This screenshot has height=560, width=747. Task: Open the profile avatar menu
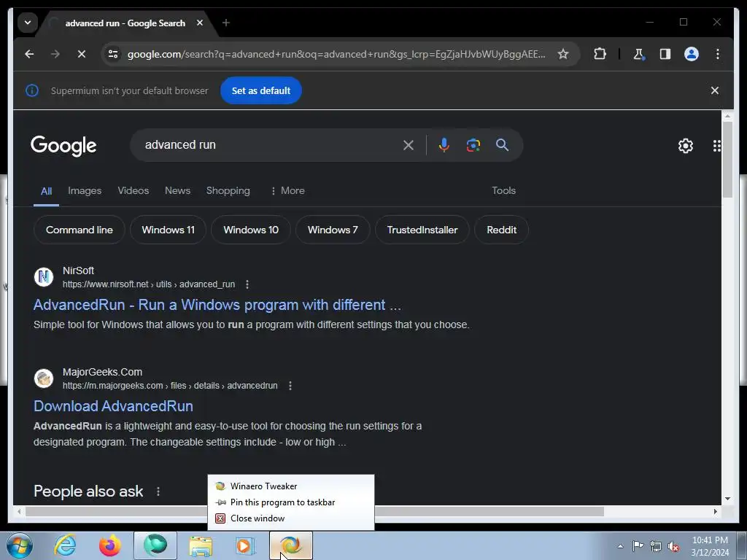tap(692, 54)
